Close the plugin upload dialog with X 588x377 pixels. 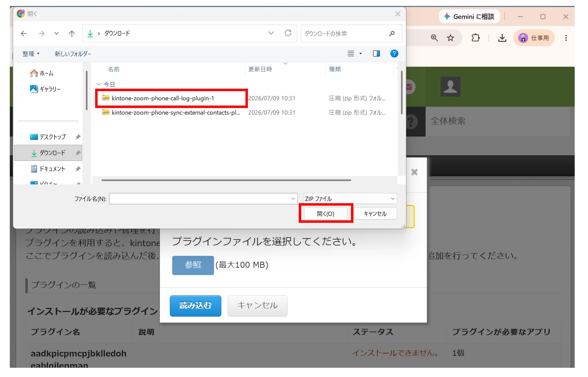pyautogui.click(x=414, y=172)
